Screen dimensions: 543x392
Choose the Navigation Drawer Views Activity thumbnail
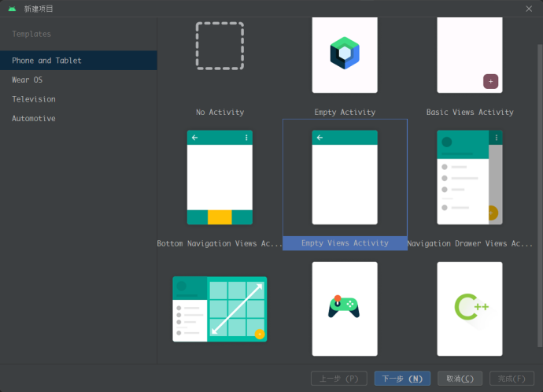tap(470, 177)
